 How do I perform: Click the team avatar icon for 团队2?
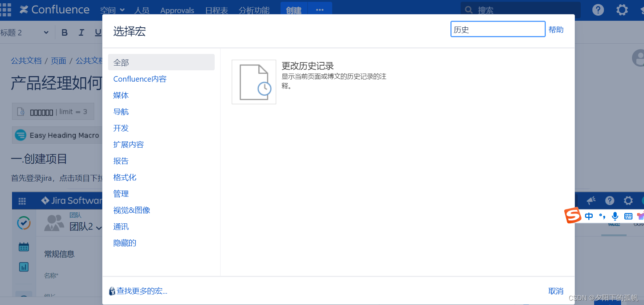coord(54,223)
